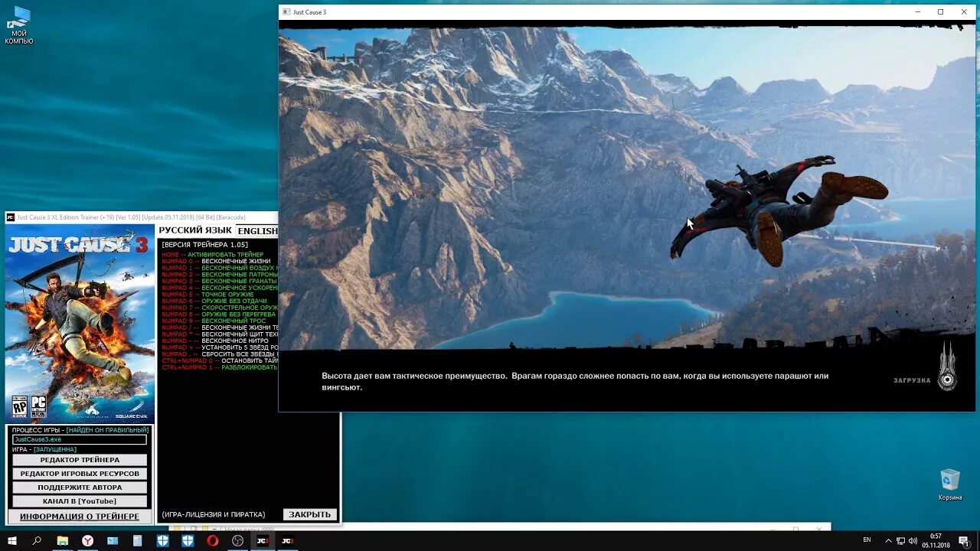Click ПОДДЕРЖИТЕ АВТОРА button

[x=80, y=487]
